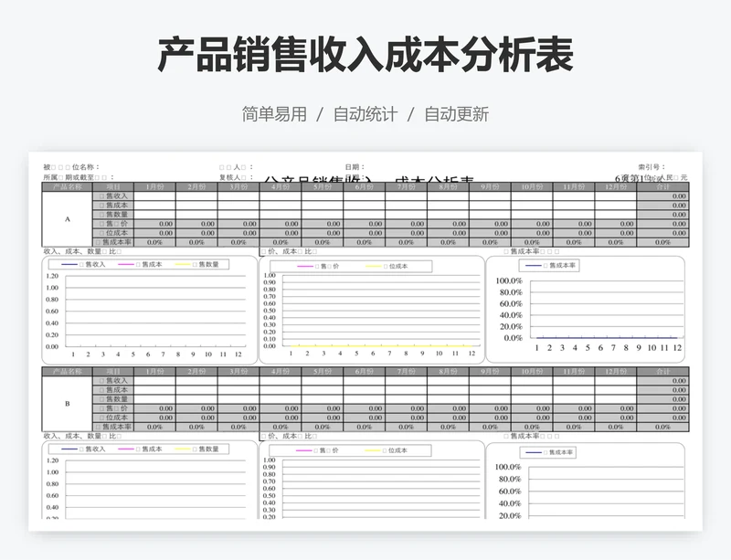
Task: Select the 售成本 row label for product A
Action: (x=113, y=206)
